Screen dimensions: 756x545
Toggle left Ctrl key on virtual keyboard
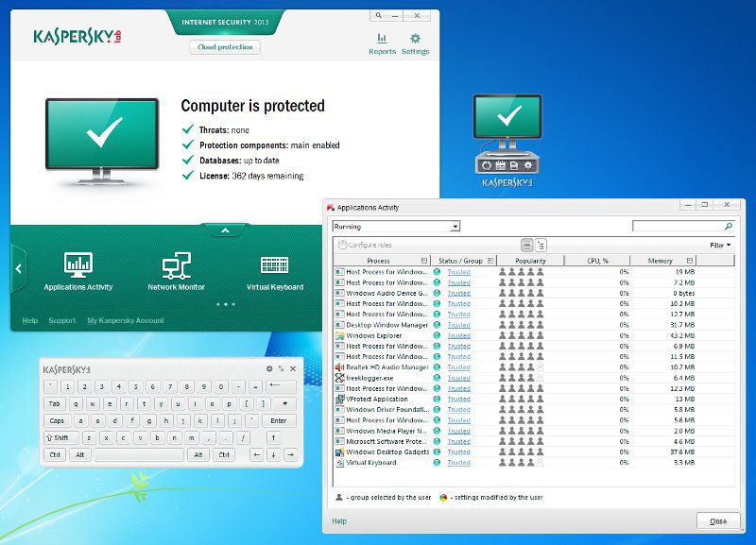point(55,454)
